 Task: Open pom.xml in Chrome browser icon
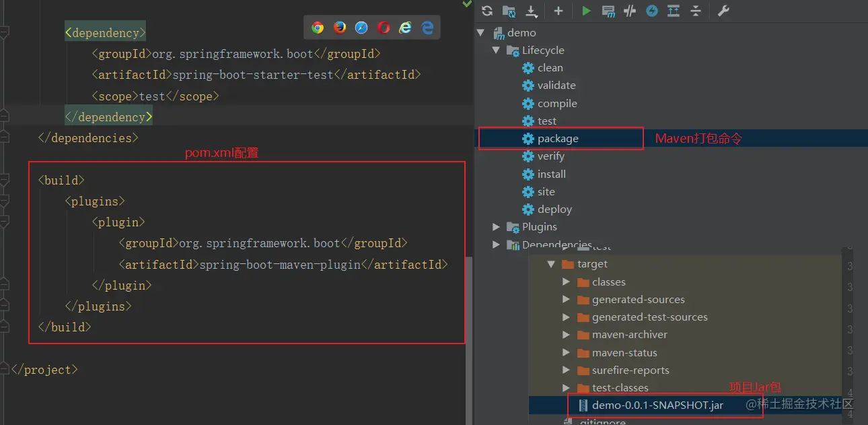[x=318, y=28]
